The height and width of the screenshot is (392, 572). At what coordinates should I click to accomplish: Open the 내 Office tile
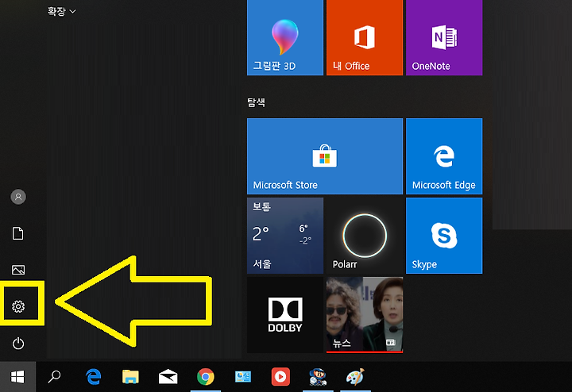(365, 37)
